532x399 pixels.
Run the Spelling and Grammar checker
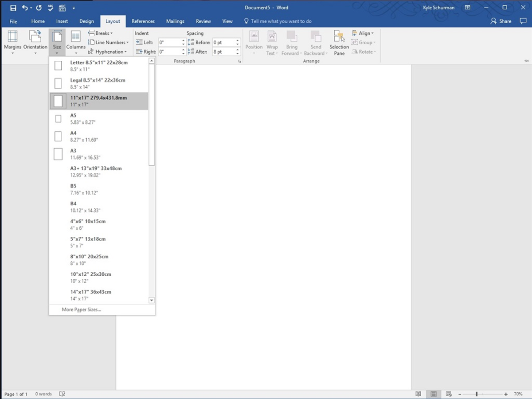[50, 8]
